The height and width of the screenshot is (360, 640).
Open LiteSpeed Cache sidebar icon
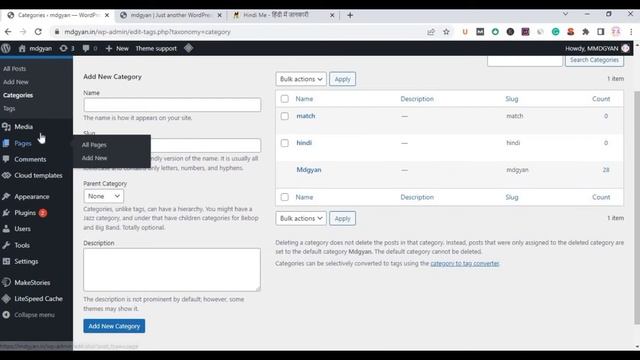6,299
